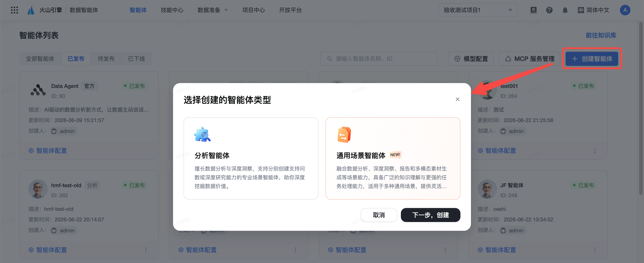644x263 pixels.
Task: Open the 开放平台 menu item
Action: coord(290,10)
